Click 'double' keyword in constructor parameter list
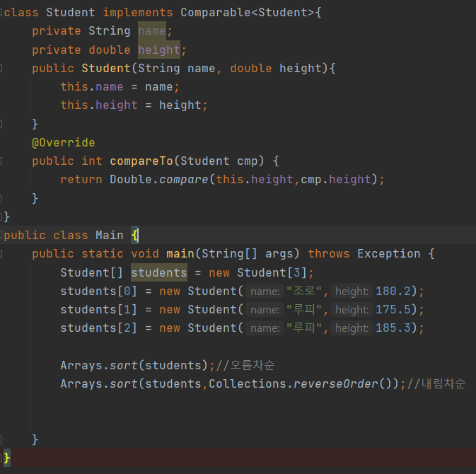The width and height of the screenshot is (476, 474). (x=251, y=69)
